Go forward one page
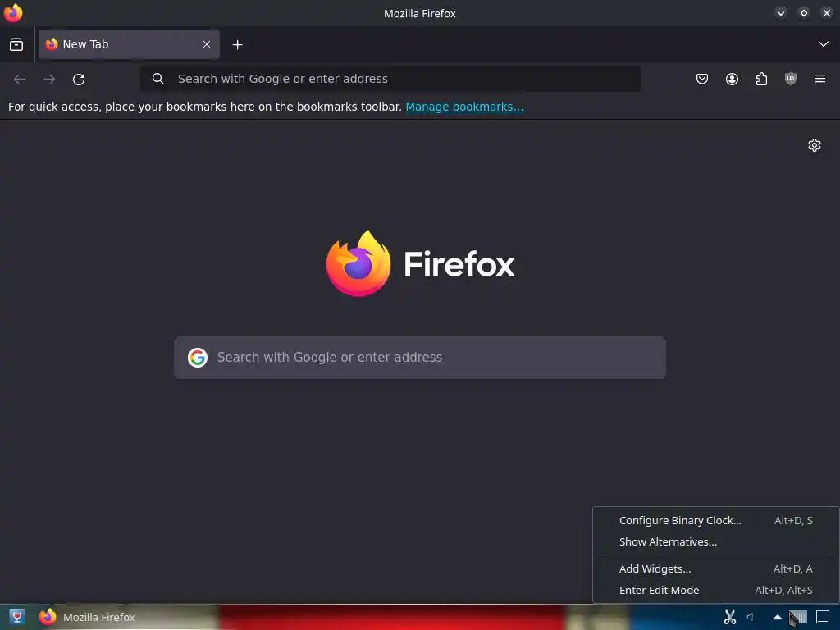Screen dimensions: 840x630 49,80
